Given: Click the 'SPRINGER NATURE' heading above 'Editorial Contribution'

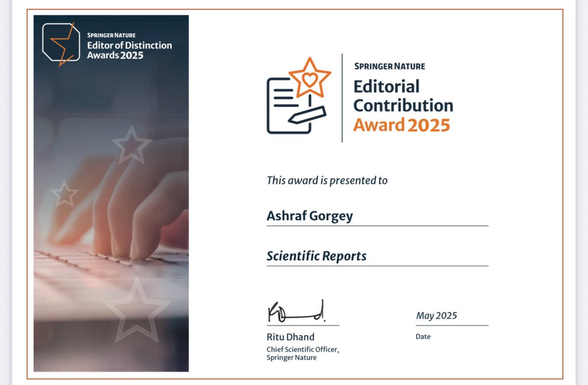Looking at the screenshot, I should coord(390,66).
